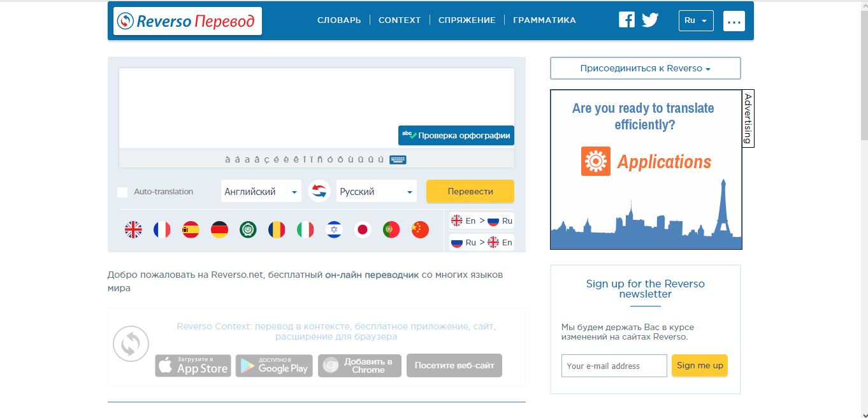The image size is (868, 418).
Task: Open the Reverso Перевод logo home link
Action: [187, 21]
